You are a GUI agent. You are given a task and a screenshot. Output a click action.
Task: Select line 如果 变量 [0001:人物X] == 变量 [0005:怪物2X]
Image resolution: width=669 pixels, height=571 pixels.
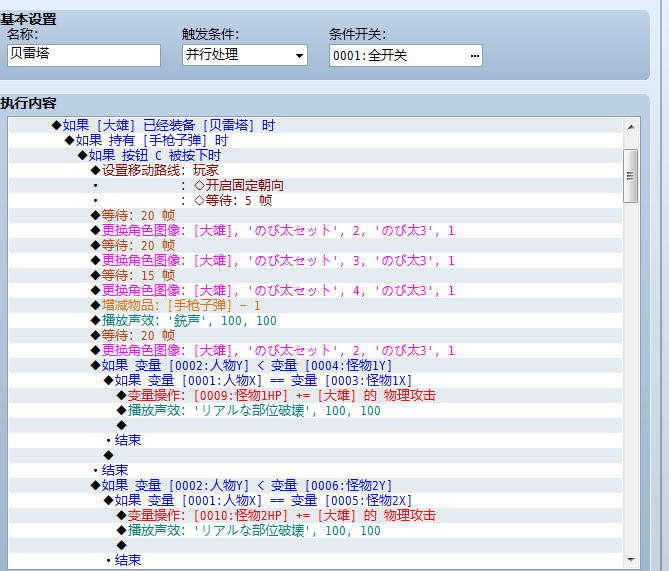[315, 500]
